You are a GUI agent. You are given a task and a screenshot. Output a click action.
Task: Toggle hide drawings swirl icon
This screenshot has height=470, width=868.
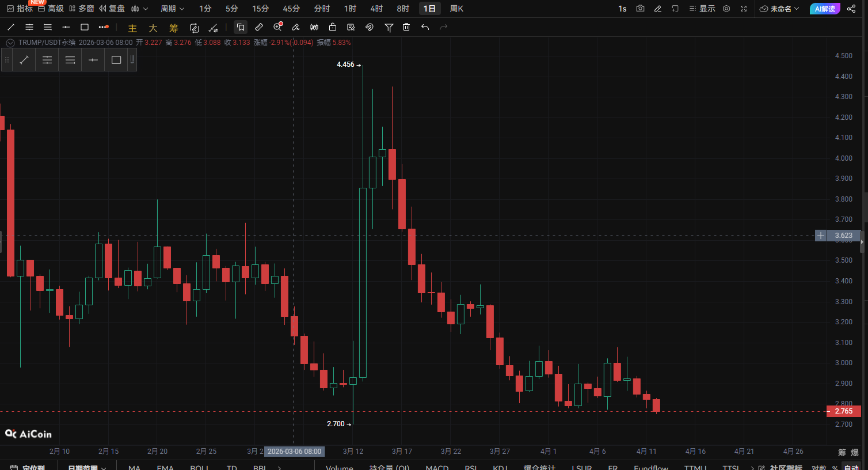click(x=370, y=27)
